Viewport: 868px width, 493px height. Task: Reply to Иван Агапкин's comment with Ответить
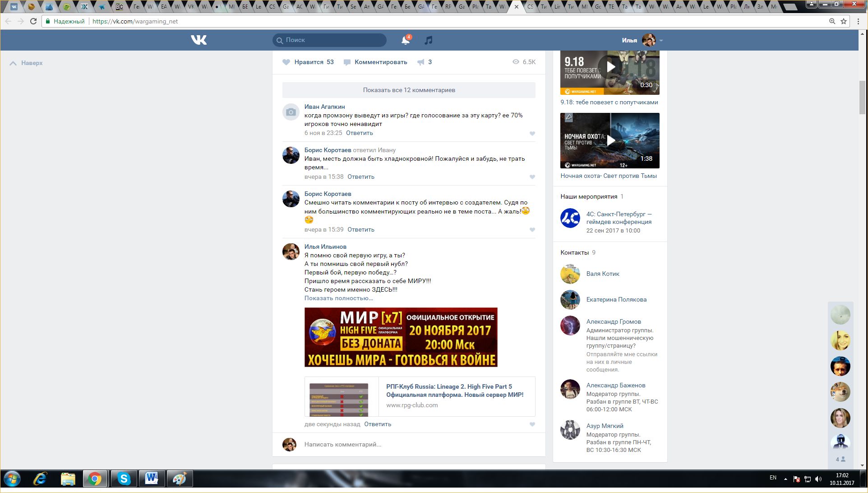[x=359, y=133]
